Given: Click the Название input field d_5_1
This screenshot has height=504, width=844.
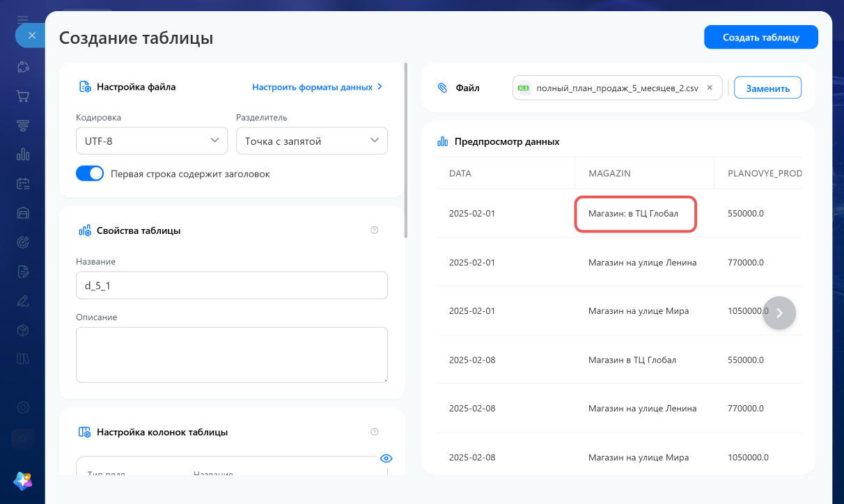Looking at the screenshot, I should tap(232, 285).
